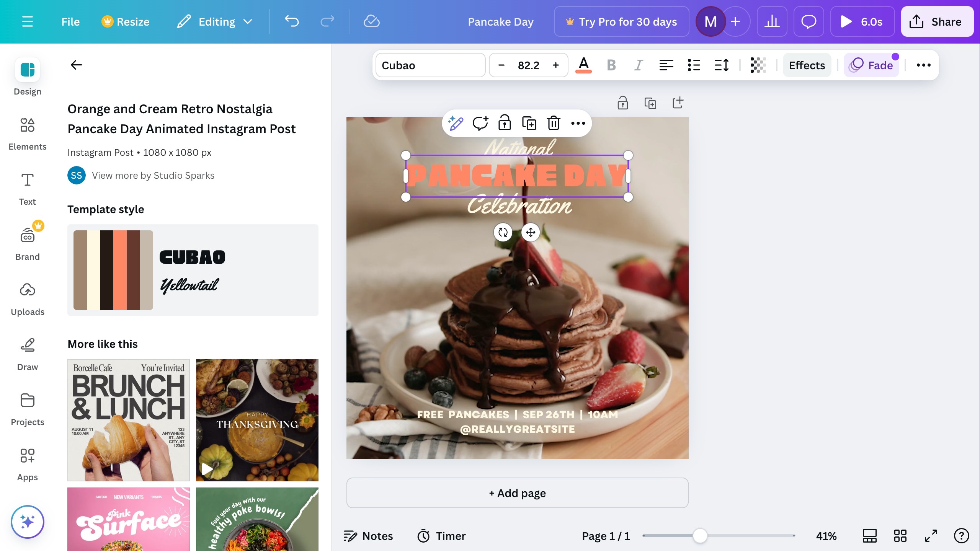
Task: Select the Happy Thanksgiving template thumbnail
Action: point(257,420)
